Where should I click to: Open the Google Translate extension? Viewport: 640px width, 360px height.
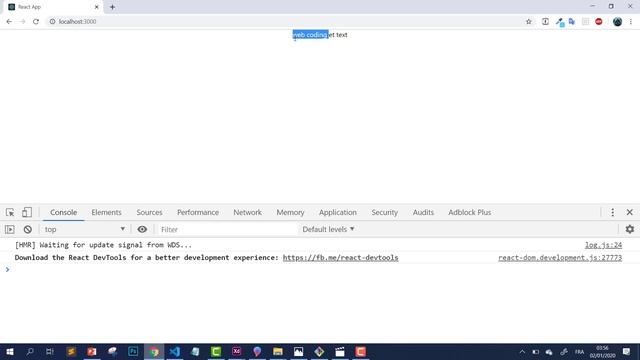(572, 22)
